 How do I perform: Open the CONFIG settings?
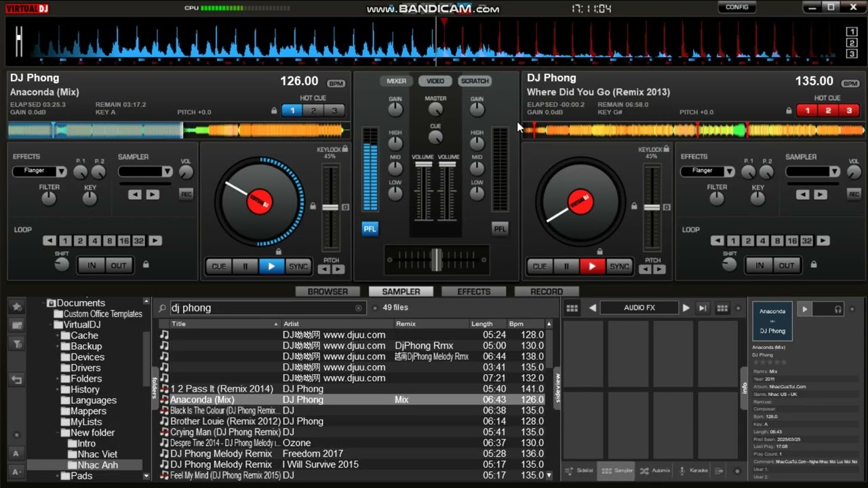[x=737, y=7]
